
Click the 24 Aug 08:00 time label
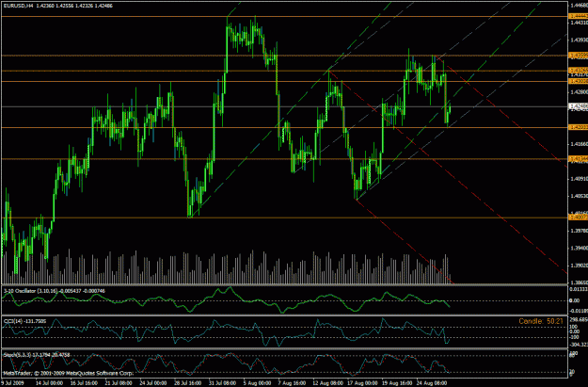(x=431, y=383)
